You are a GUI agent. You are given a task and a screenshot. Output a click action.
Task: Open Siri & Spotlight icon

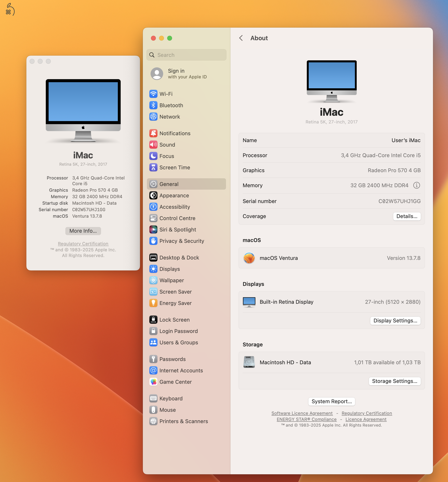153,230
